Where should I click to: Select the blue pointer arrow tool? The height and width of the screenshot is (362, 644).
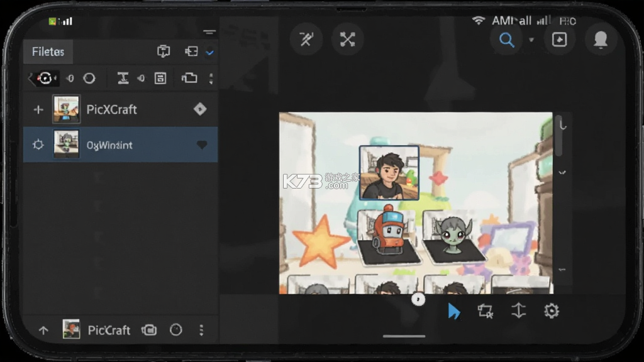coord(453,311)
